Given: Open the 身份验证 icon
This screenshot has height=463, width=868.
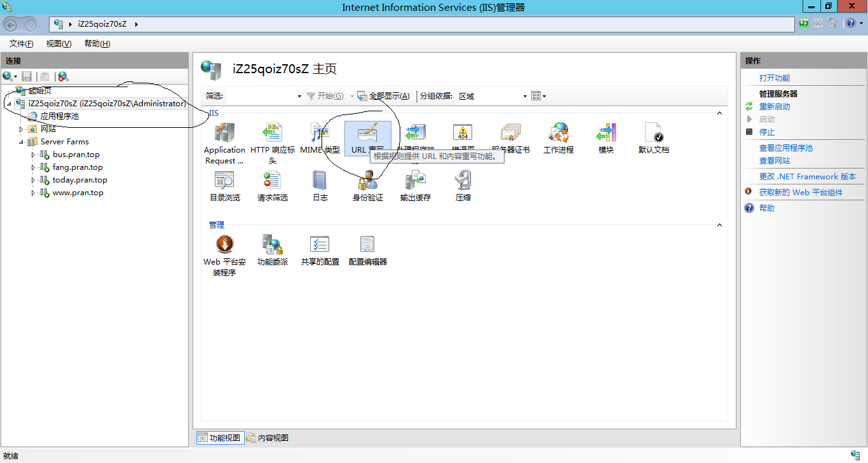Looking at the screenshot, I should (367, 181).
